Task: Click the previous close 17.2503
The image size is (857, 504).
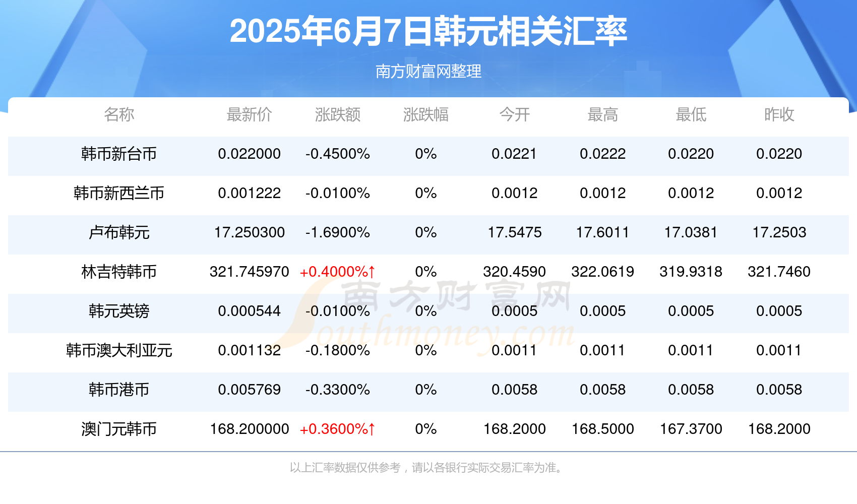Action: pyautogui.click(x=779, y=232)
